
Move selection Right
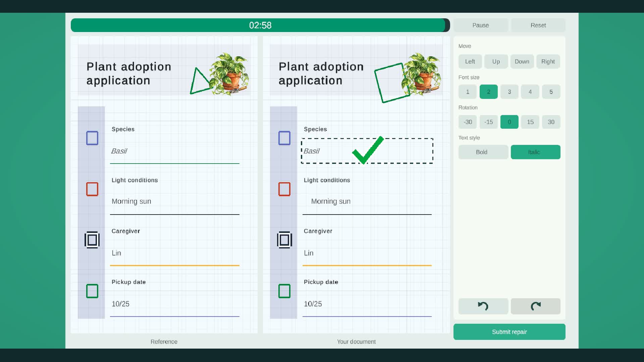548,62
